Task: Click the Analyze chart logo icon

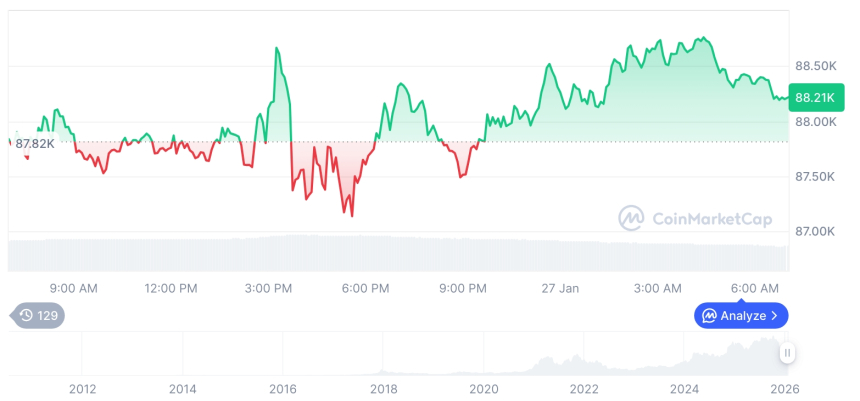Action: coord(709,316)
